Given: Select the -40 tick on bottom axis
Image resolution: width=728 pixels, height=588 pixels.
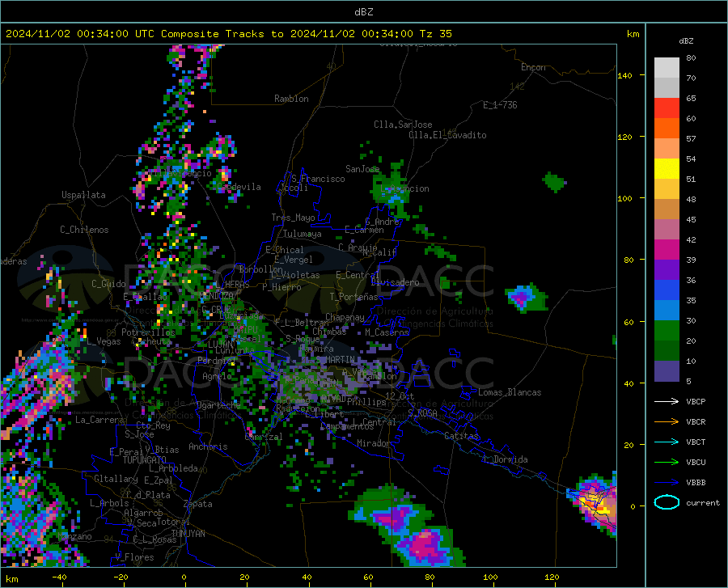Looking at the screenshot, I should 59,577.
